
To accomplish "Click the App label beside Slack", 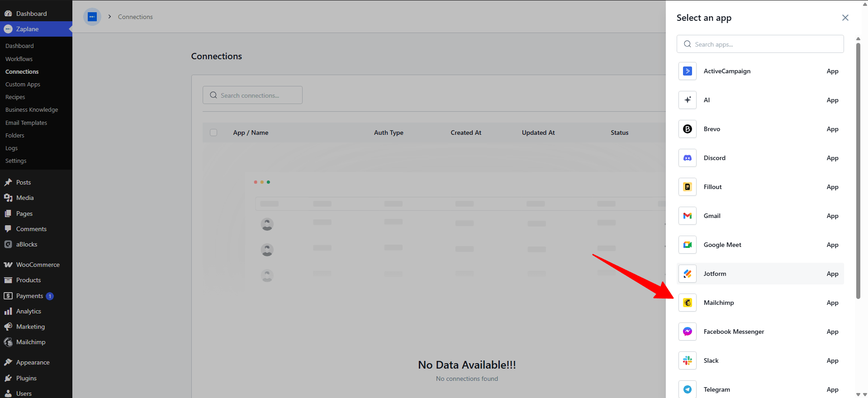I will [832, 360].
